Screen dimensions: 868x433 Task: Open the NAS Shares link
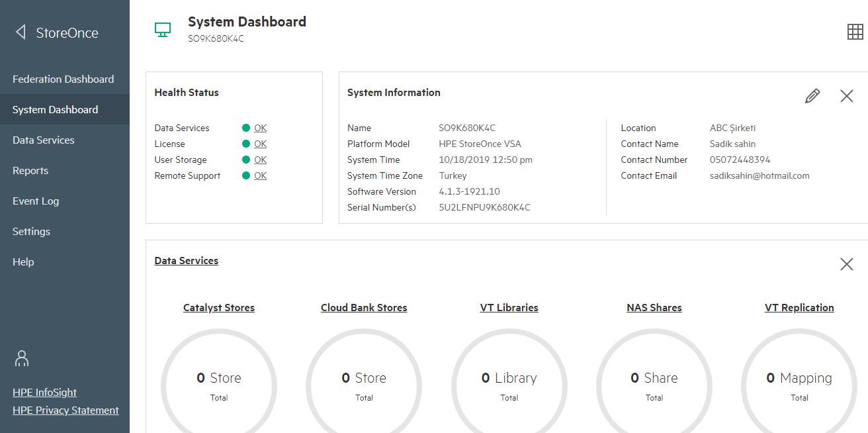coord(654,308)
